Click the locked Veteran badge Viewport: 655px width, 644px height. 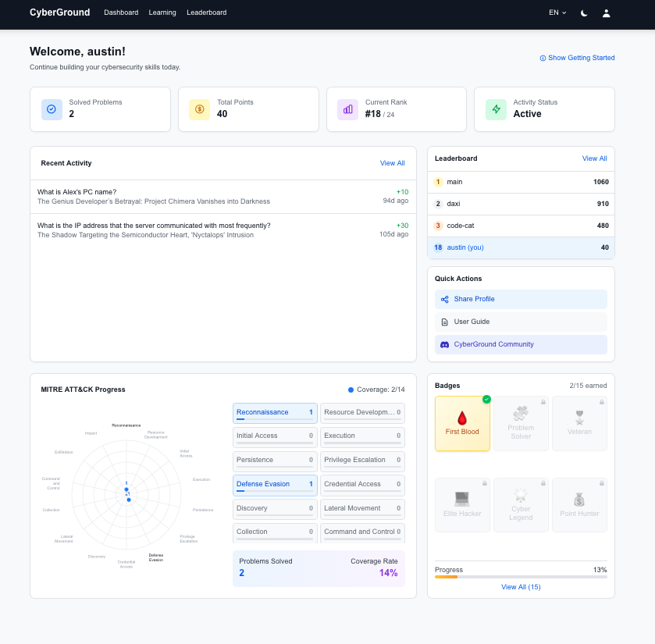pyautogui.click(x=579, y=423)
